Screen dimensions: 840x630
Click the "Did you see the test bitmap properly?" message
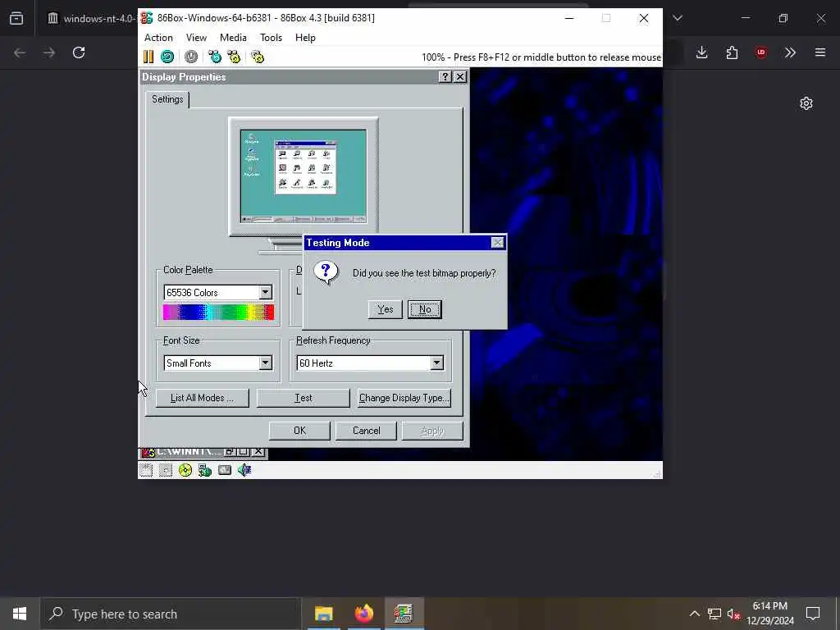[424, 273]
